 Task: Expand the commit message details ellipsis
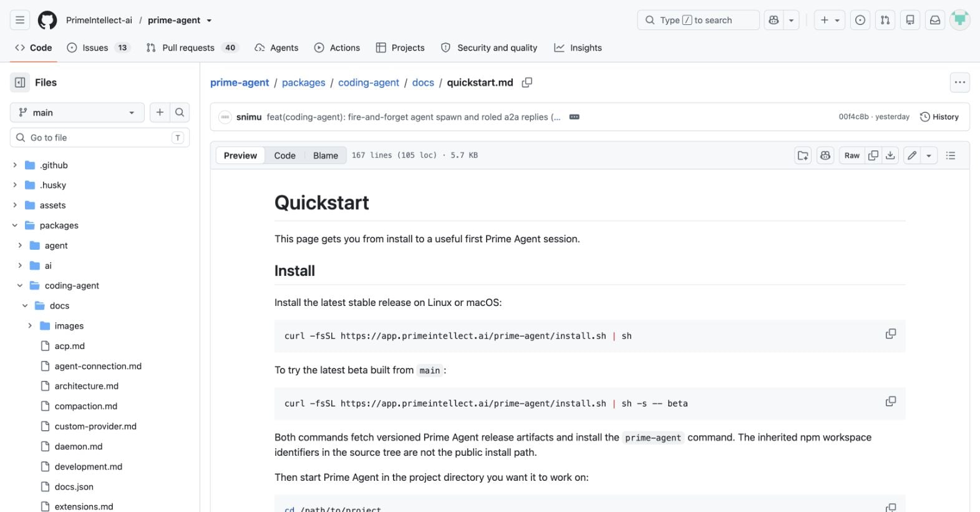point(575,117)
